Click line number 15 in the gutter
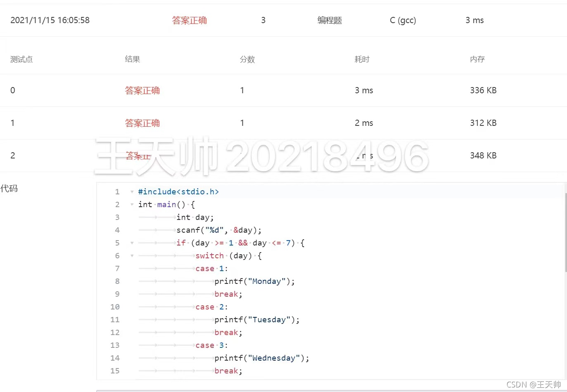Image resolution: width=567 pixels, height=392 pixels. coord(115,371)
